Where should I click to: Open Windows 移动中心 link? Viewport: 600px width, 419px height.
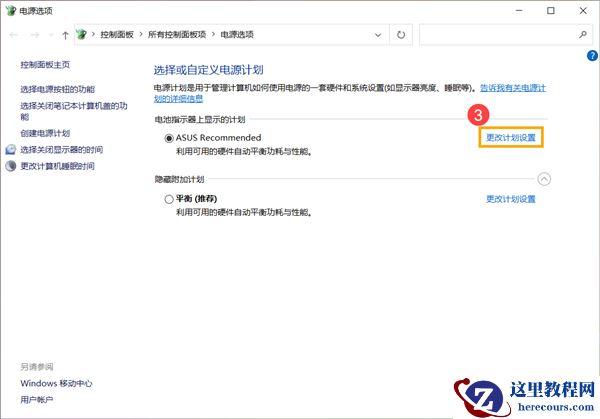pyautogui.click(x=56, y=383)
